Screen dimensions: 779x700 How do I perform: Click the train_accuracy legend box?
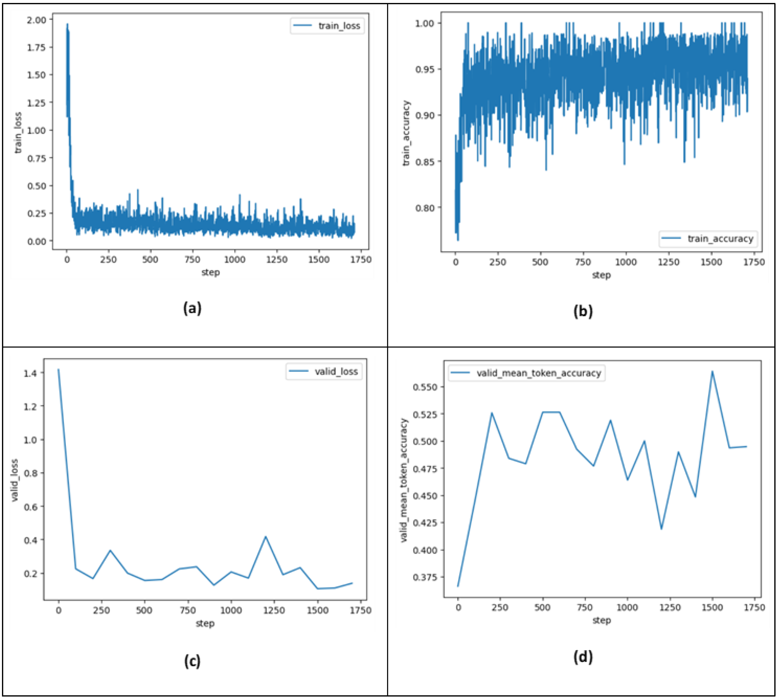(708, 239)
